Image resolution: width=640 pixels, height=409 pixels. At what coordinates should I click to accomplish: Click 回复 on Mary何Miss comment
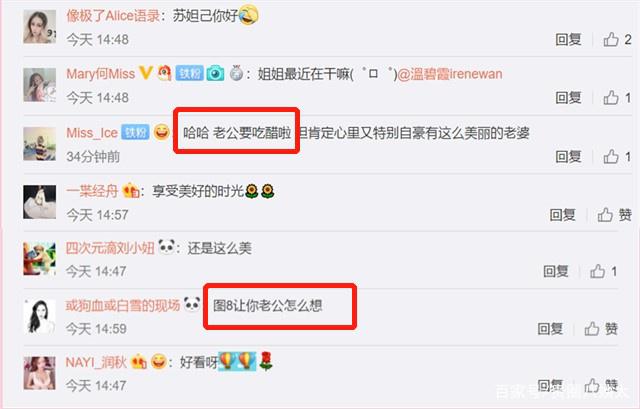568,98
